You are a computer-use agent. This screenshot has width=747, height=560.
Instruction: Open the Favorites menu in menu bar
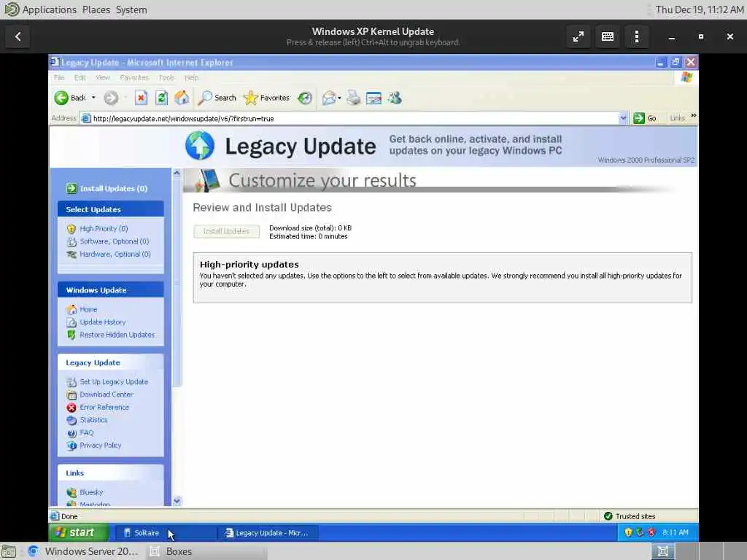[134, 77]
